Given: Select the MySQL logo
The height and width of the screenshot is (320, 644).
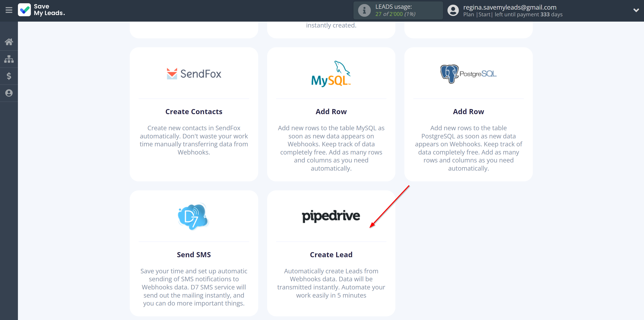Looking at the screenshot, I should [331, 74].
